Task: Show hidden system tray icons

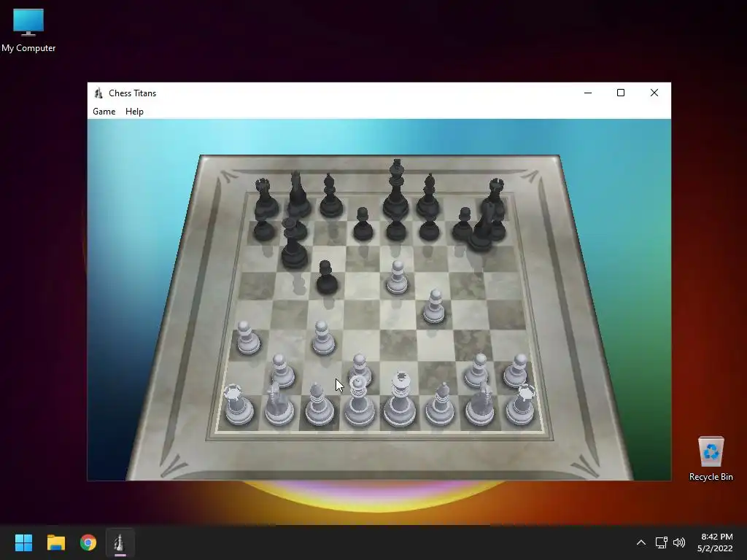Action: tap(641, 542)
